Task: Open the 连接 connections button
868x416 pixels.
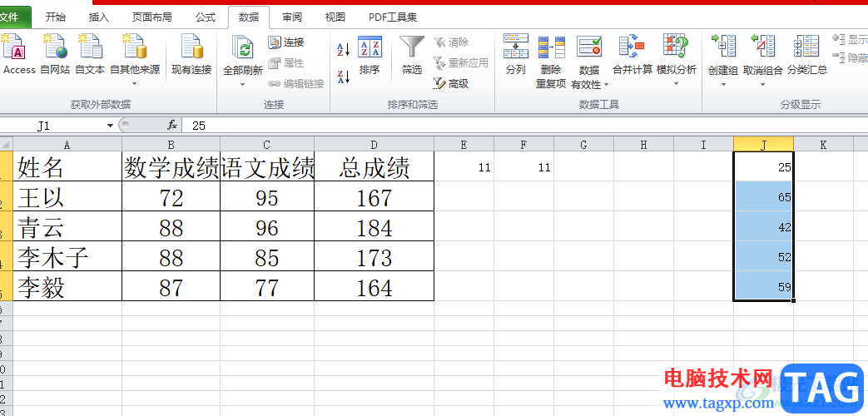Action: pos(286,42)
